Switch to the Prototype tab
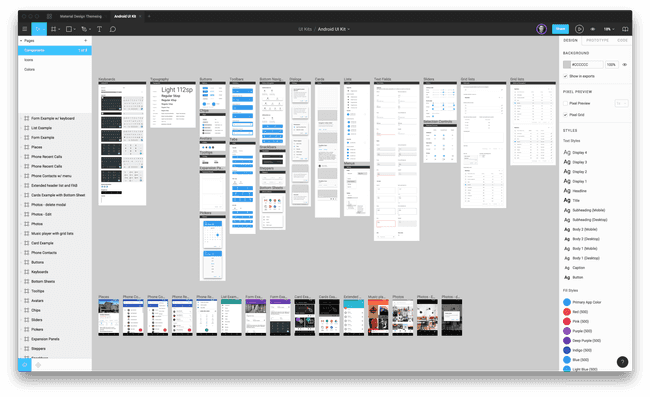The height and width of the screenshot is (397, 650). click(x=597, y=40)
